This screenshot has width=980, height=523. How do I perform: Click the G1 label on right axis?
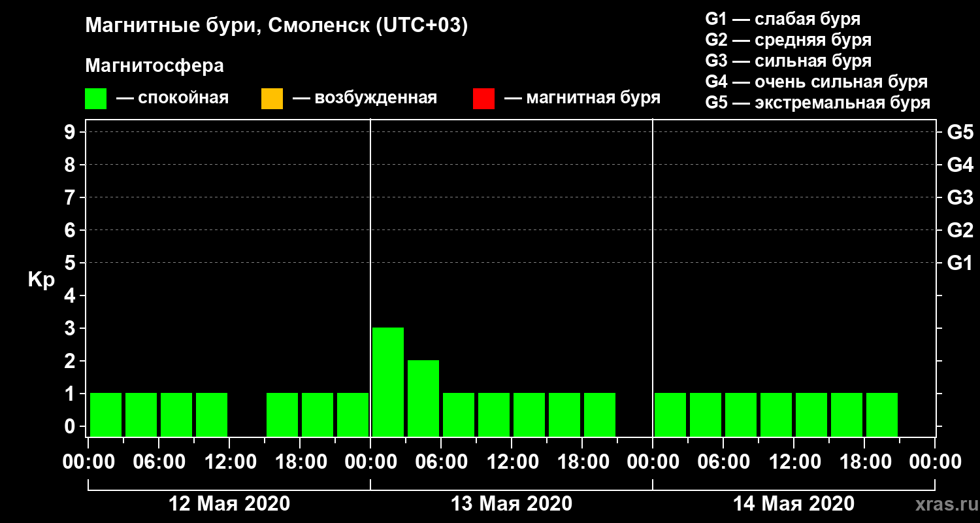coord(960,263)
